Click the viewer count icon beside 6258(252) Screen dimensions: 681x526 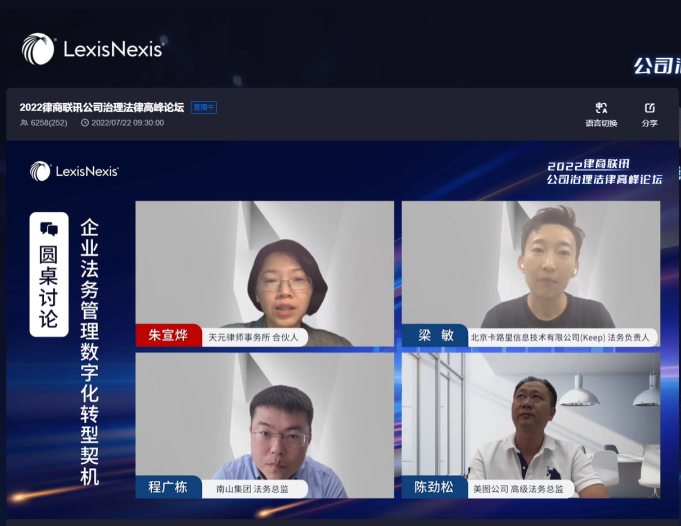tap(24, 123)
